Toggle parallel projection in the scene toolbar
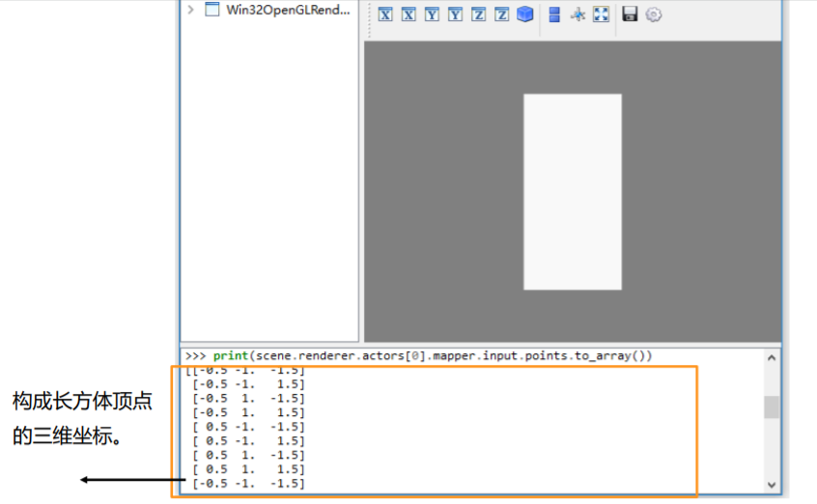817x504 pixels. click(554, 14)
